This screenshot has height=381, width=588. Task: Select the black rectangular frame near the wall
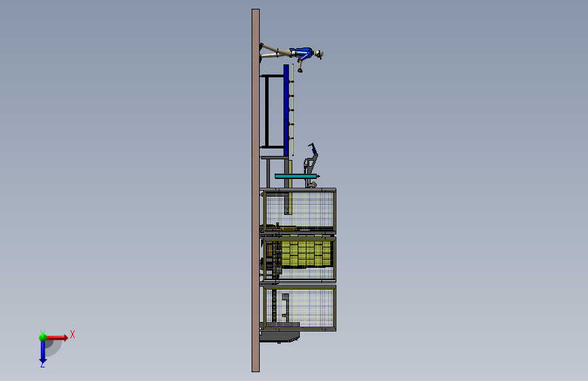click(x=273, y=111)
